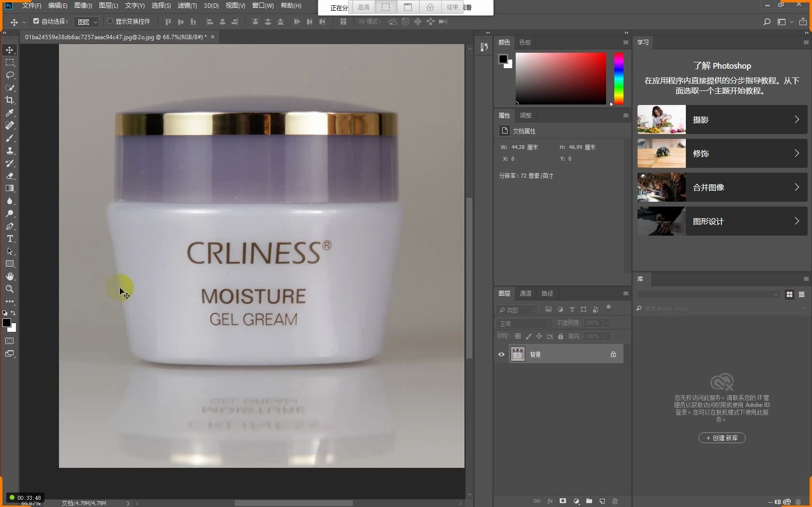Viewport: 812px width, 507px height.
Task: Select the Rectangle shape tool
Action: pos(10,264)
